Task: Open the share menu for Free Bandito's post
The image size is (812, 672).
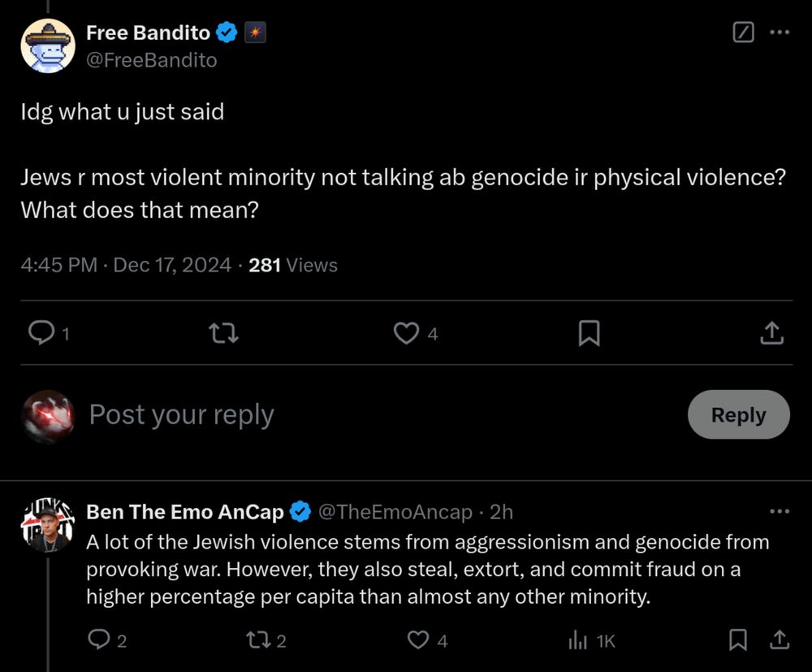Action: (x=772, y=332)
